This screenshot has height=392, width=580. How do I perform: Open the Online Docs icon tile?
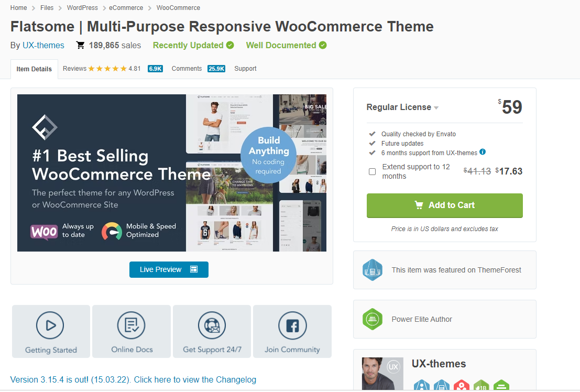click(132, 325)
